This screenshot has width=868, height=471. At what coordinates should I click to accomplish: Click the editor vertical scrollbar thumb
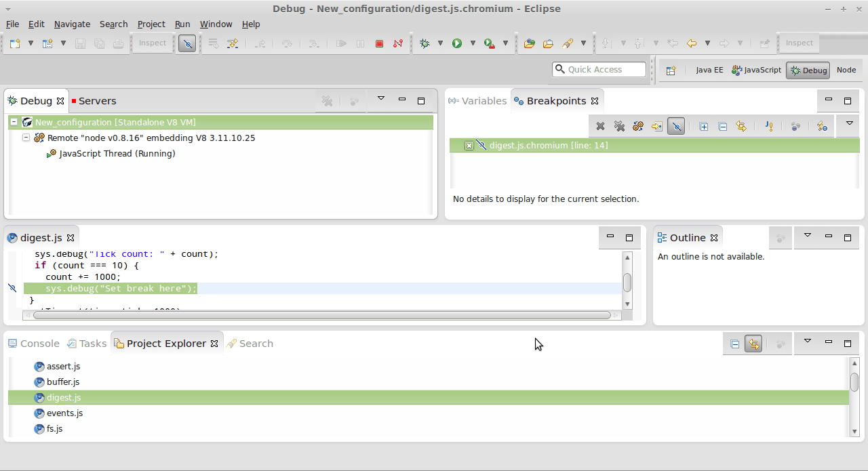(x=627, y=282)
